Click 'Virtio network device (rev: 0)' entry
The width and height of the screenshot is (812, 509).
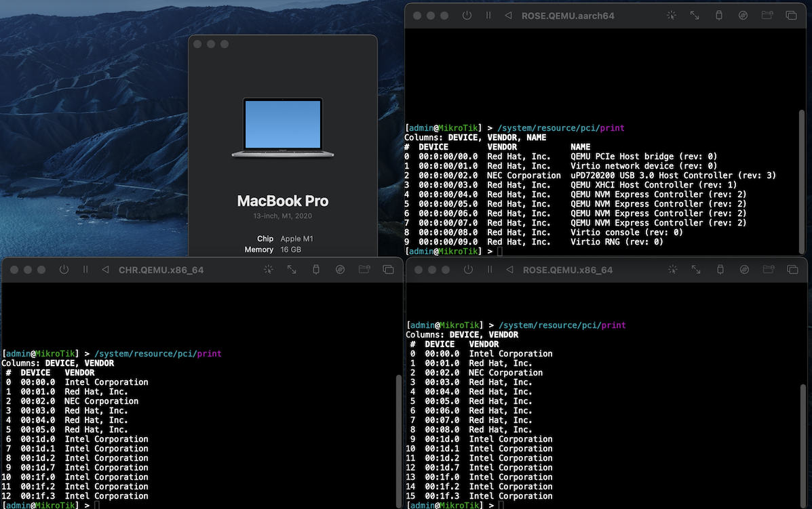(x=644, y=166)
